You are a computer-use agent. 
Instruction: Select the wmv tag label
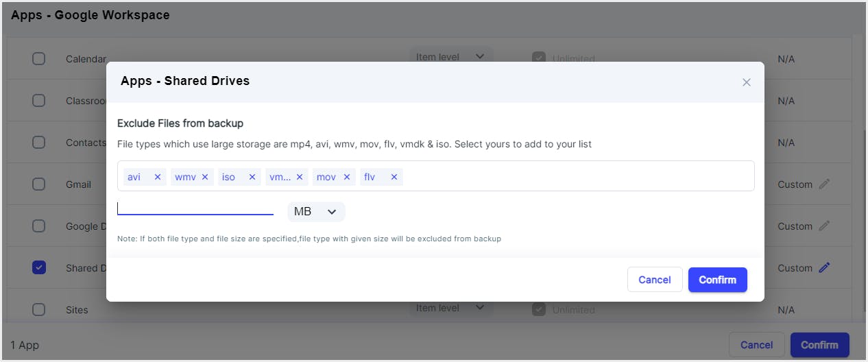185,177
